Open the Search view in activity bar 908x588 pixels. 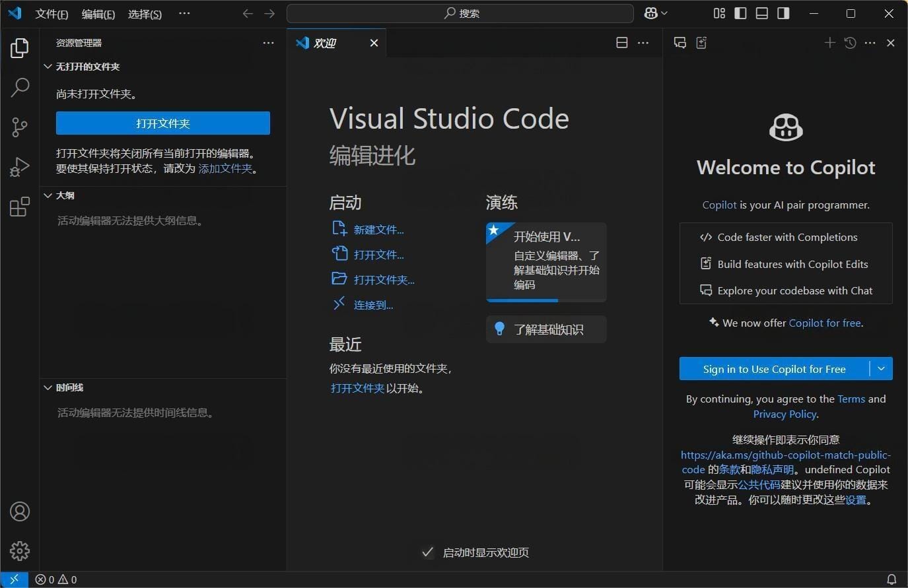coord(20,87)
